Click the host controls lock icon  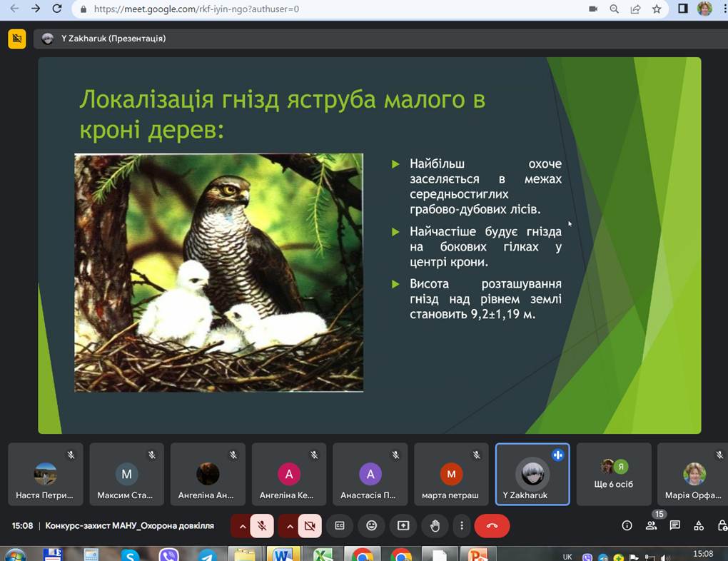pyautogui.click(x=722, y=525)
